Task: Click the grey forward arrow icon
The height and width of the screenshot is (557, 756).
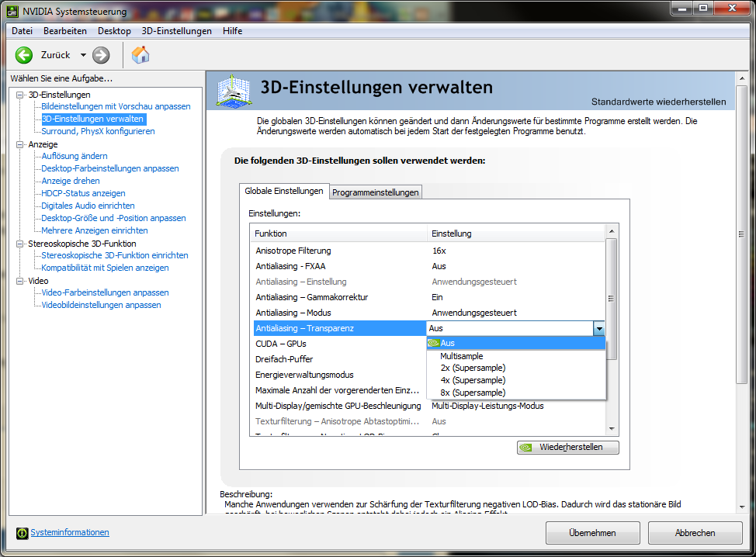Action: tap(101, 55)
